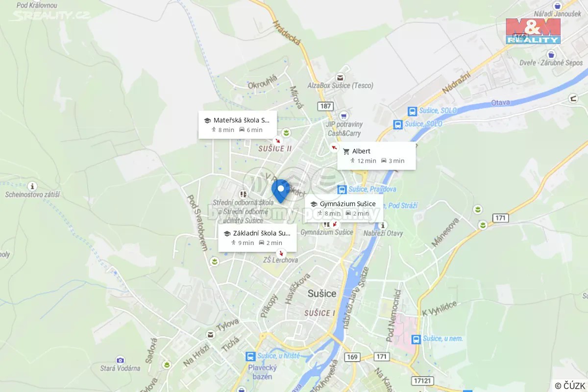Open the Gymnázium Sušice info card
Image resolution: width=588 pixels, height=392 pixels.
pos(344,208)
